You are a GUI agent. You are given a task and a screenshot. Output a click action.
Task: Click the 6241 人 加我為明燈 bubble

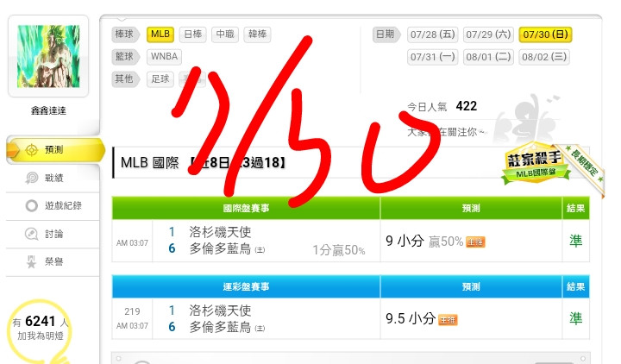click(40, 329)
